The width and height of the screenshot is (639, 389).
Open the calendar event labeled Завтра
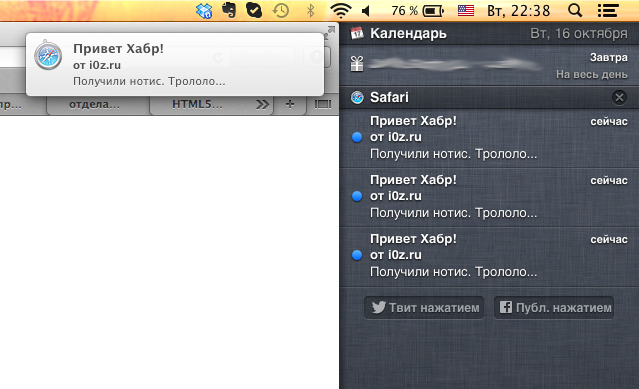tap(489, 65)
